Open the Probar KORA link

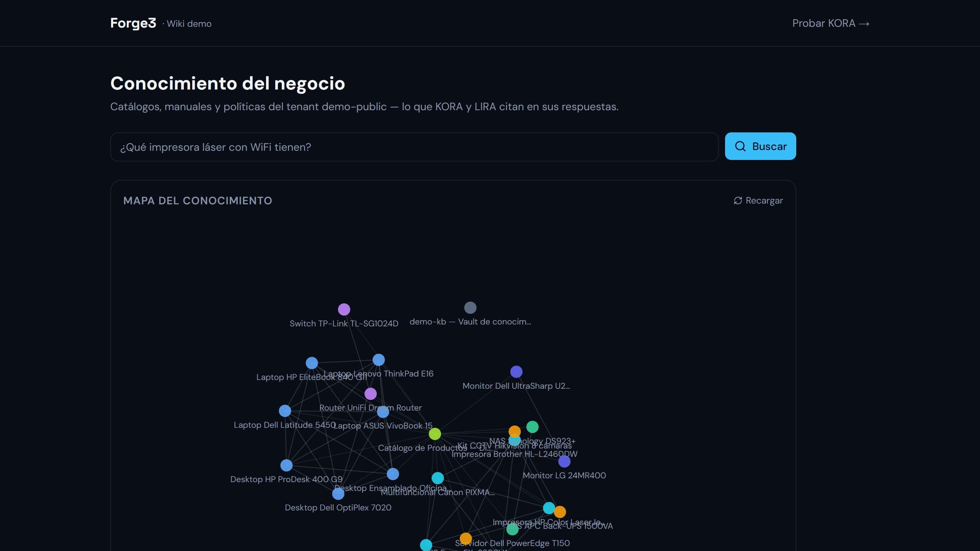tap(831, 23)
